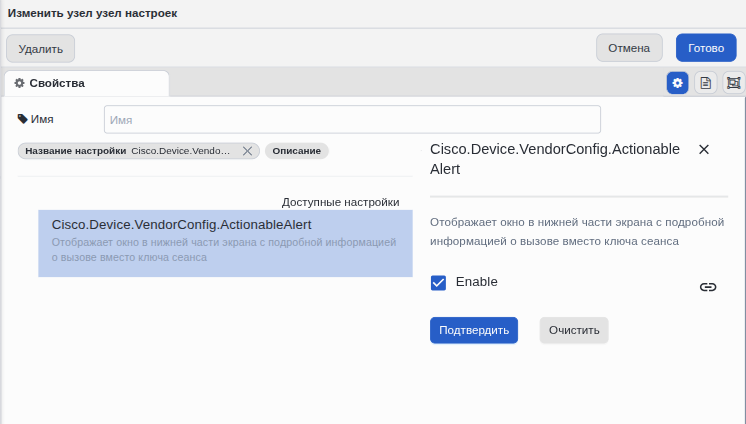Click the Готово button
The image size is (746, 424).
(x=706, y=48)
